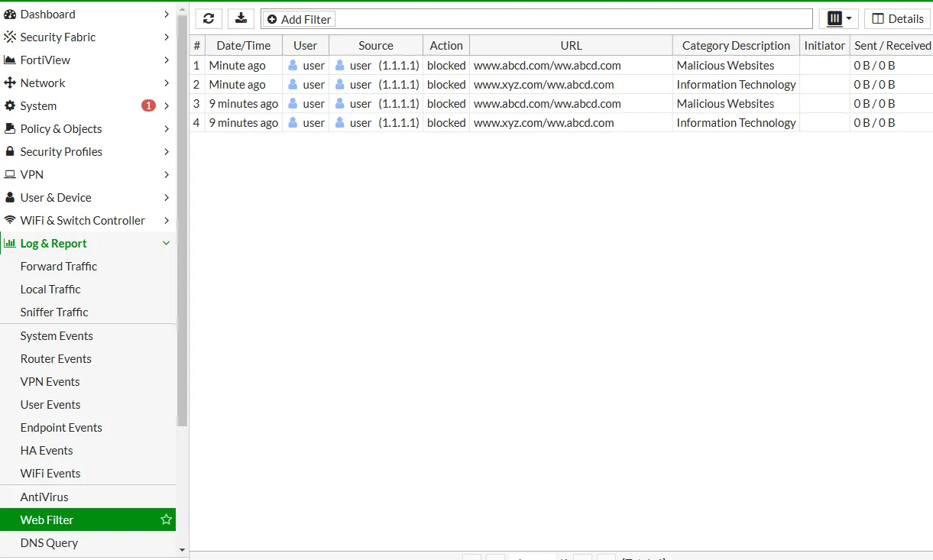Open the column settings dropdown

[x=838, y=19]
